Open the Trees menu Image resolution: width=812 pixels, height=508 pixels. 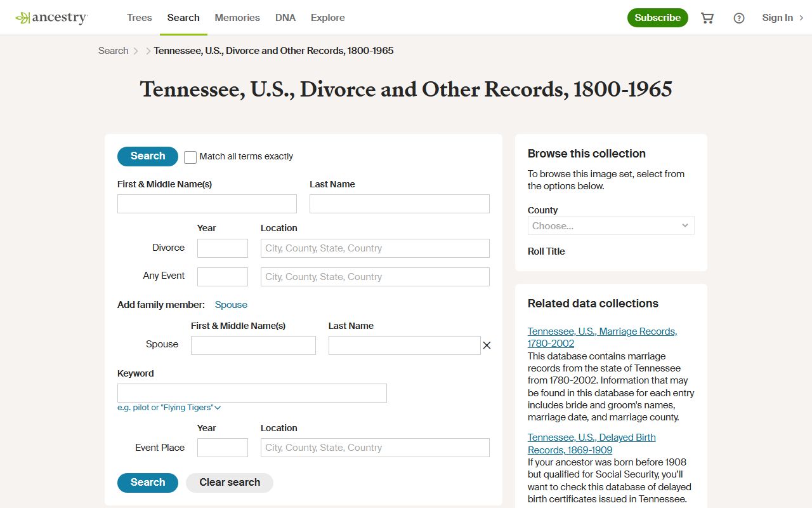[140, 18]
